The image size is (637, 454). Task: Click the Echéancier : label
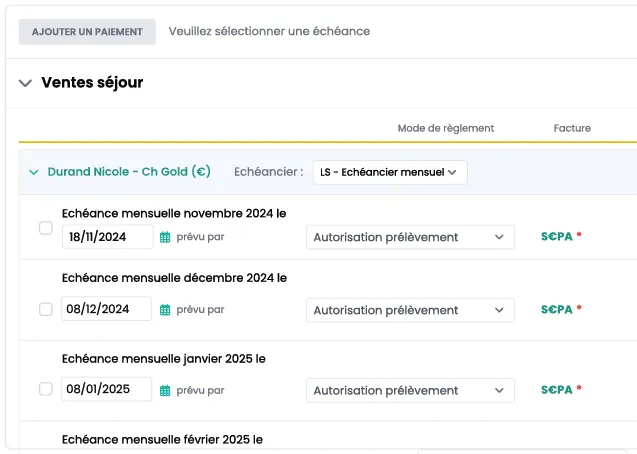[269, 172]
